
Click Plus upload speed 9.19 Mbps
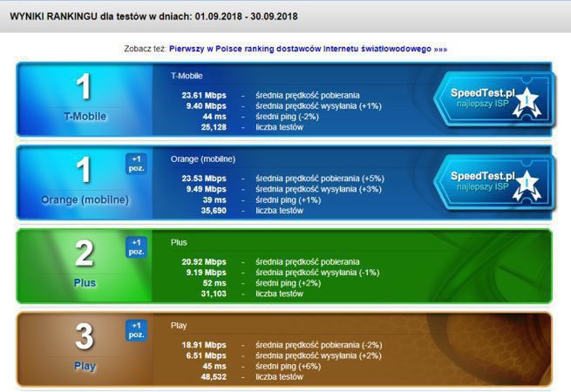(206, 273)
